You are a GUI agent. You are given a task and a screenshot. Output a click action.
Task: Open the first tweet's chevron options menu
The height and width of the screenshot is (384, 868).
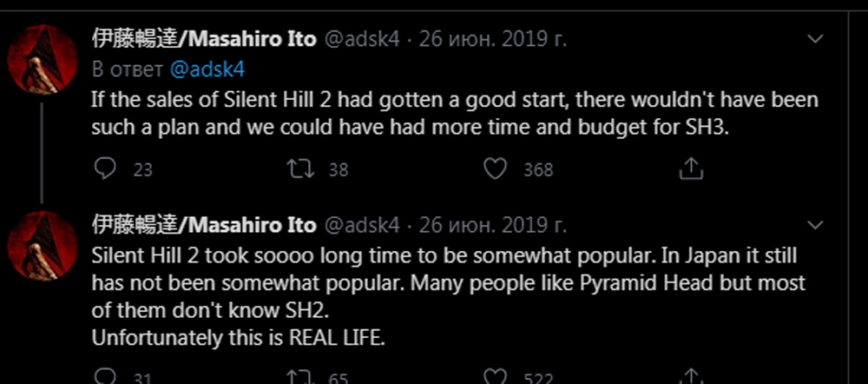(815, 39)
